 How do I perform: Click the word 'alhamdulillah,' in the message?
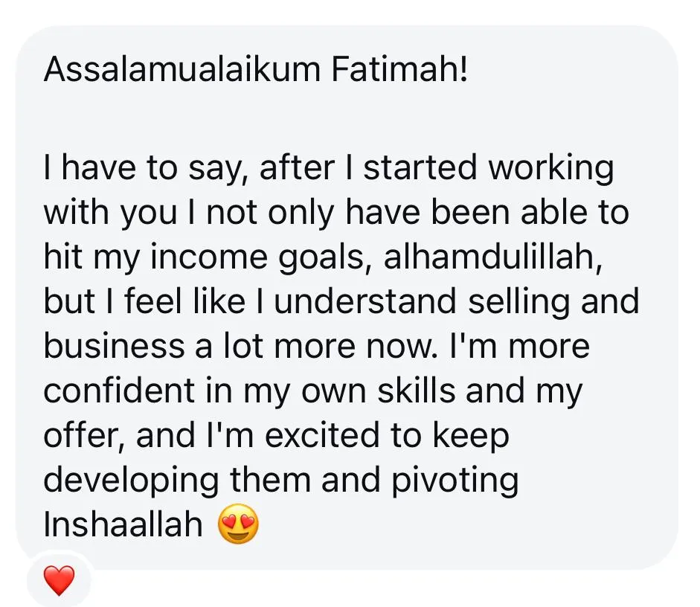[493, 257]
